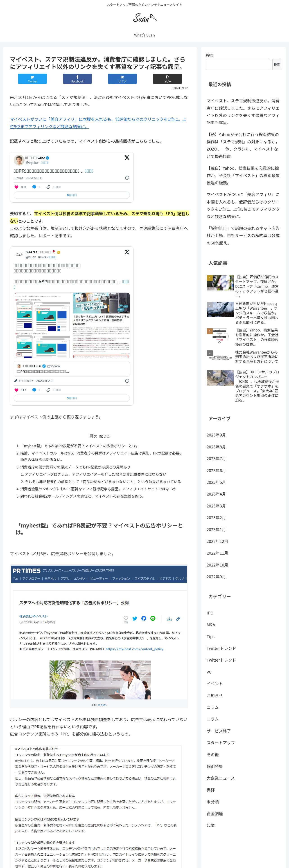
Task: Open the info icon on the 8:25 tweet
Action: click(x=127, y=381)
